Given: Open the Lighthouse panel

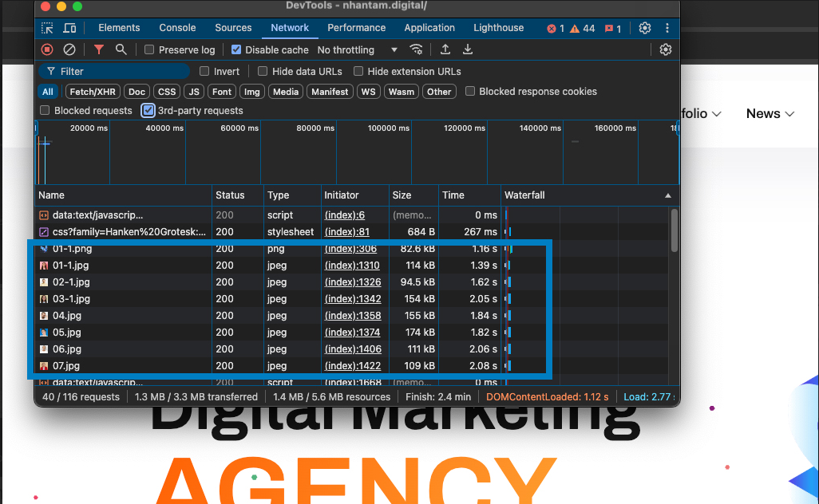Looking at the screenshot, I should click(497, 28).
